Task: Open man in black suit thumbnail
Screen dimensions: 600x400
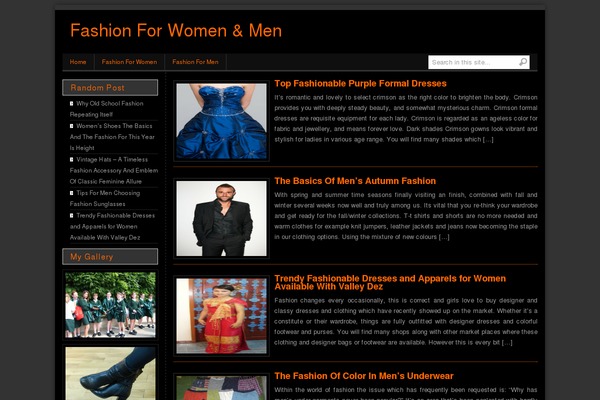Action: pyautogui.click(x=221, y=218)
